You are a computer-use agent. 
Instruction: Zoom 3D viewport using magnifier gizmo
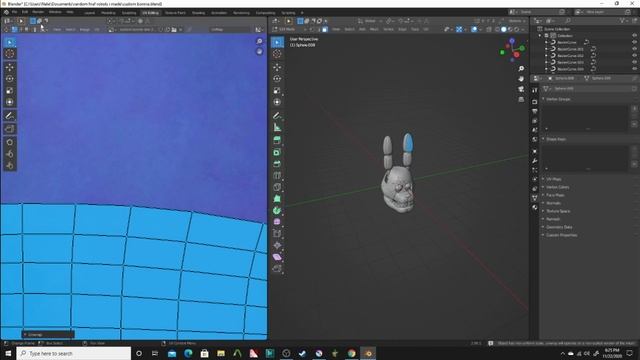pos(521,69)
